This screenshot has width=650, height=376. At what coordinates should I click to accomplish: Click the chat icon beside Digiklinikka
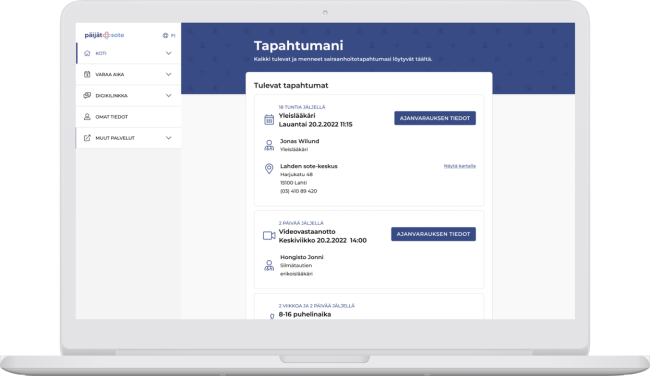pos(87,95)
